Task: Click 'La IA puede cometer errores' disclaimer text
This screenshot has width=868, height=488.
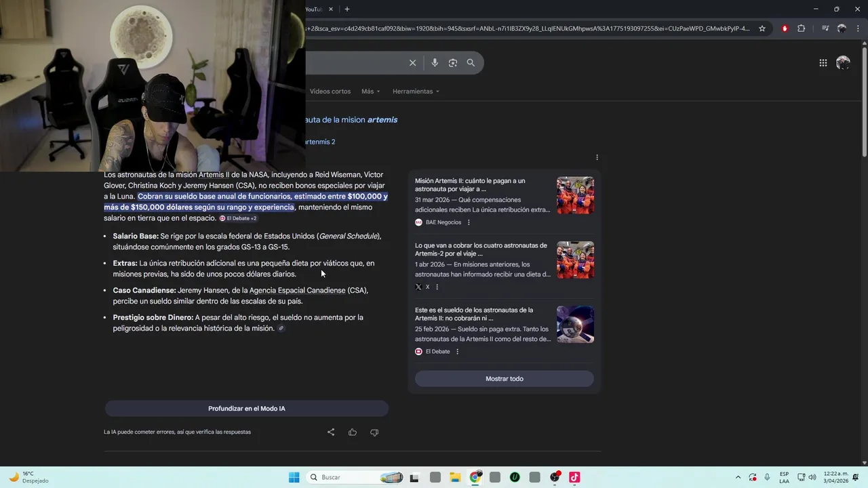Action: click(x=177, y=432)
